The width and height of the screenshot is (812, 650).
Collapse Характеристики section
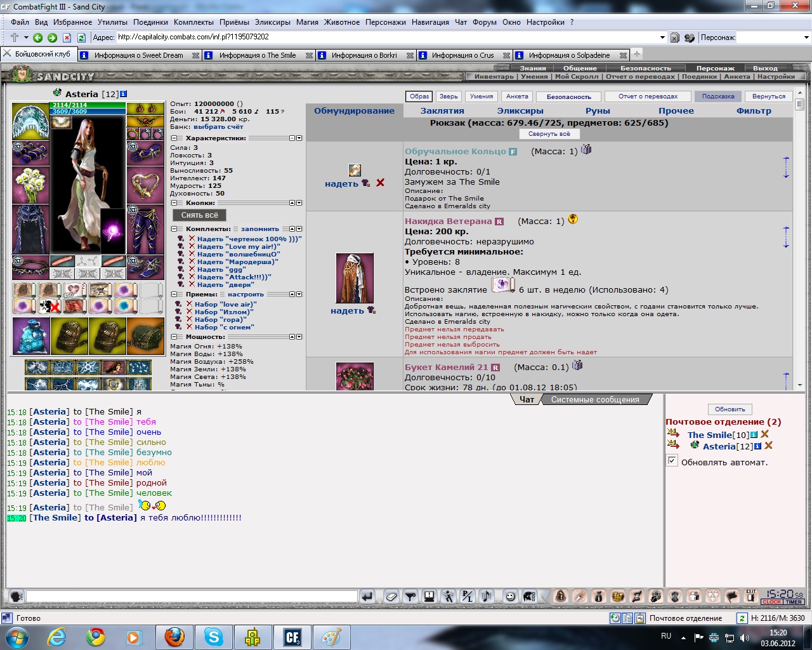pos(174,138)
